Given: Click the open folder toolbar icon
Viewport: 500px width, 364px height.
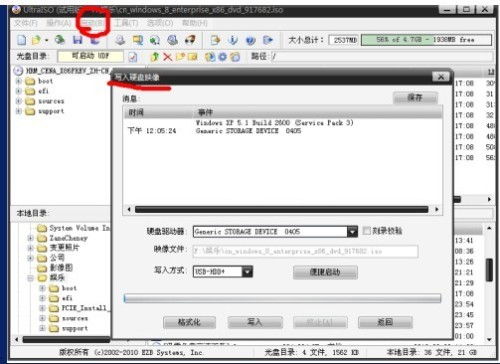Looking at the screenshot, I should click(36, 40).
